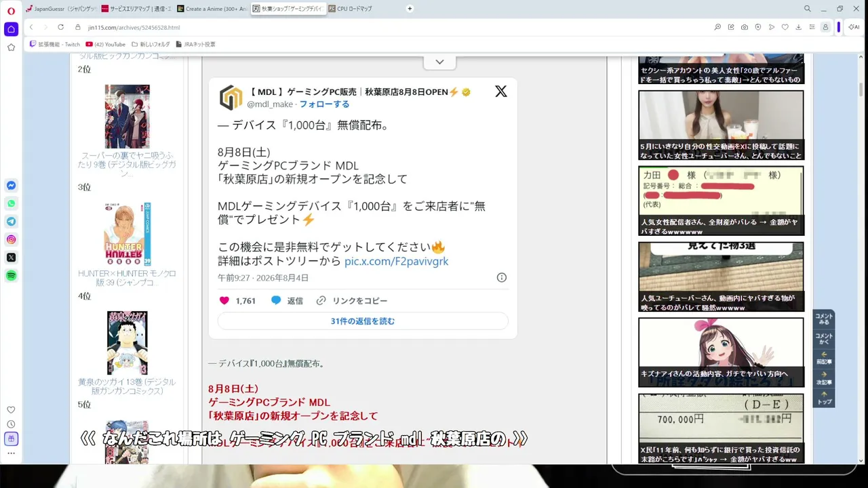Screen dimensions: 868x488
Task: Search open tabs with the magnifier
Action: (x=808, y=9)
